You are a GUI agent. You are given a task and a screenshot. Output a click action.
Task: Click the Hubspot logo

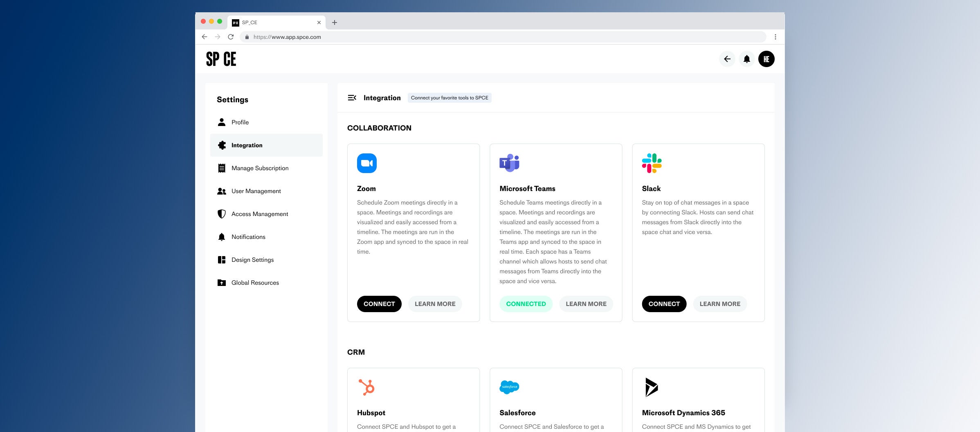point(366,387)
